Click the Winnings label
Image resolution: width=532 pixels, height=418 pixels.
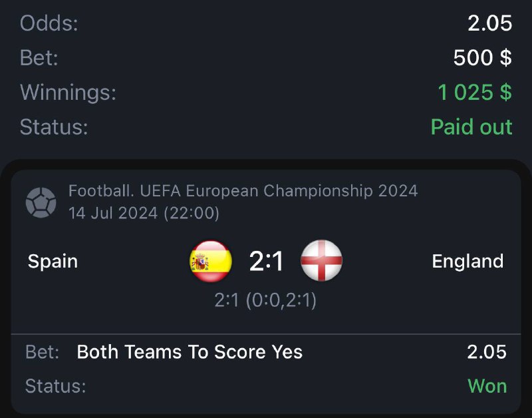68,92
